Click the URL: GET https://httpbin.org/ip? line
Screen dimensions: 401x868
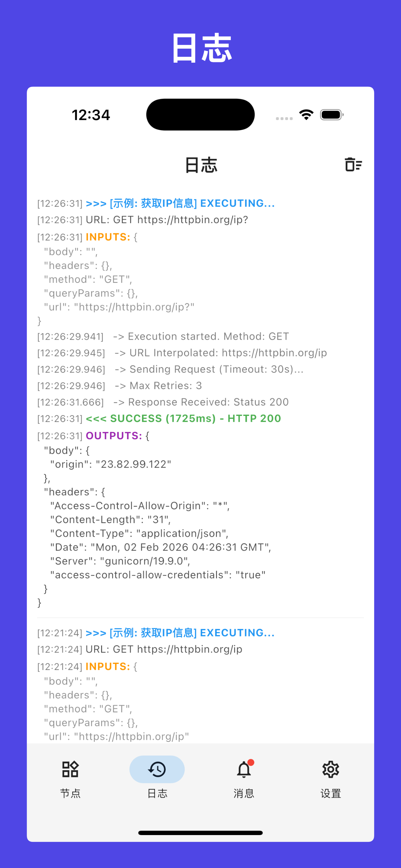click(143, 220)
